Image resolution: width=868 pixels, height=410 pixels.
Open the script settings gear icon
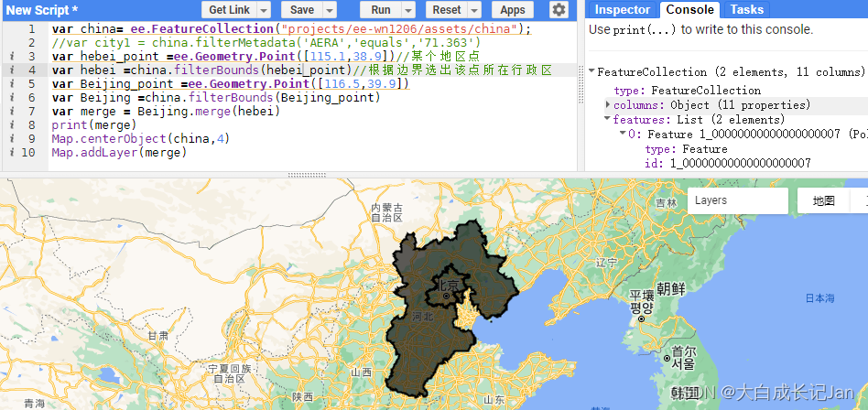tap(559, 10)
